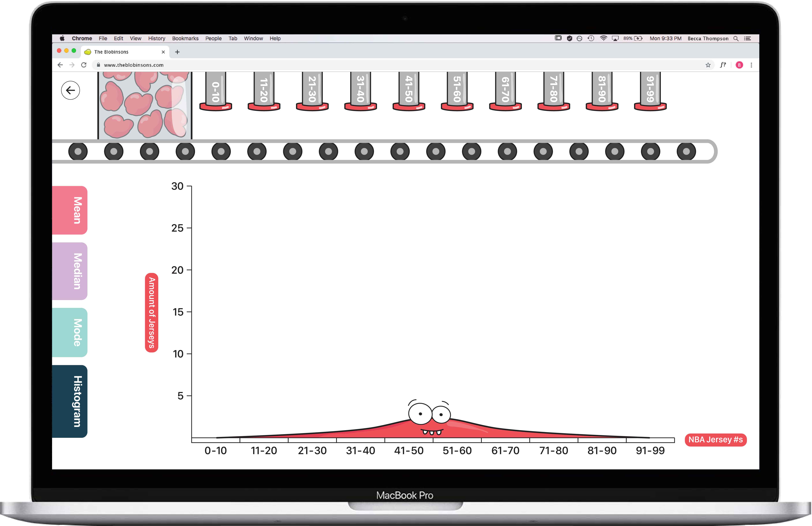Viewport: 812px width, 526px height.
Task: Open the File menu
Action: tap(103, 39)
